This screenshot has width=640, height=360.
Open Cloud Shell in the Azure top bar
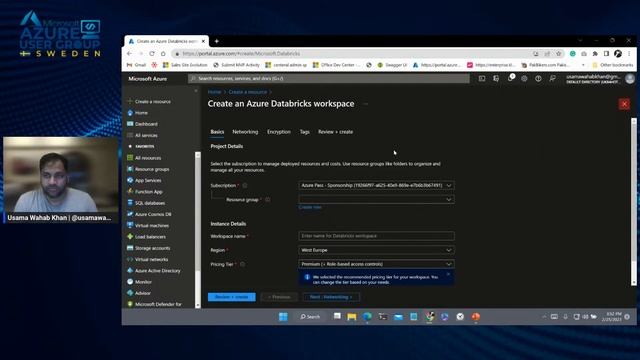(482, 78)
